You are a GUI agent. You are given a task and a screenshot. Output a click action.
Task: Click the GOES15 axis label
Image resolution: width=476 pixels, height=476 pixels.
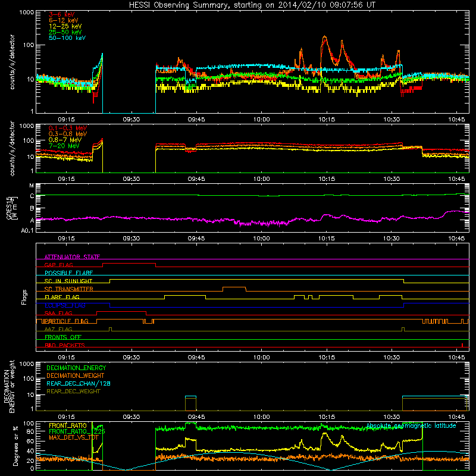[12, 208]
